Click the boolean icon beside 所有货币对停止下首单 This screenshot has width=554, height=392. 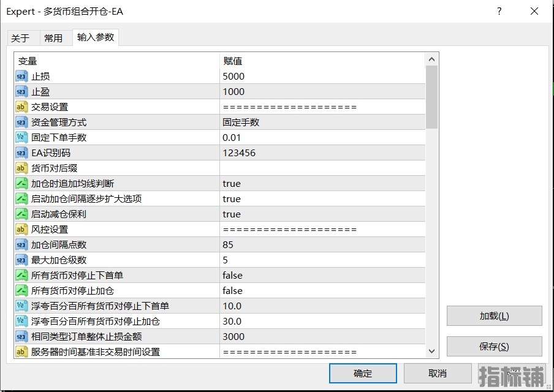(21, 276)
